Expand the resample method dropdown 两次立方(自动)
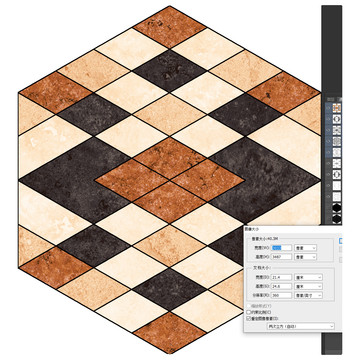Screen dimensions: 360x360 tap(301, 326)
